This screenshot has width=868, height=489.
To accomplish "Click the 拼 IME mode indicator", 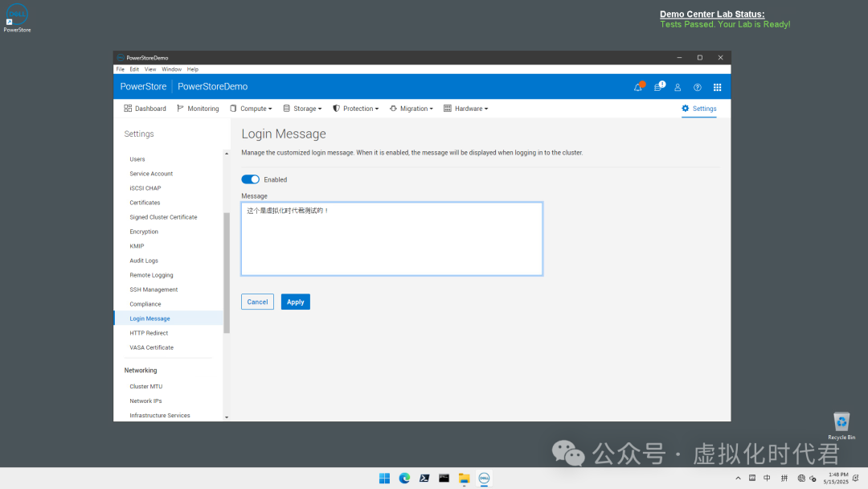I will (x=784, y=479).
